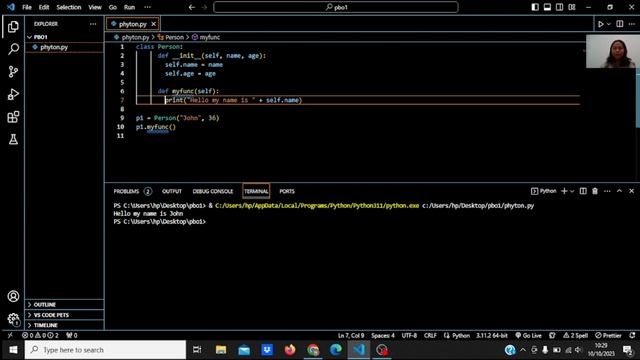Click the Windows Start button
The width and height of the screenshot is (640, 360).
13,350
